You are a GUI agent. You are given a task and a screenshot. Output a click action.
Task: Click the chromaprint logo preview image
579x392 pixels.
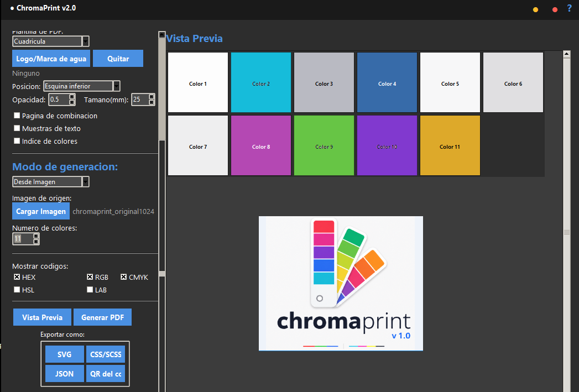(x=341, y=284)
